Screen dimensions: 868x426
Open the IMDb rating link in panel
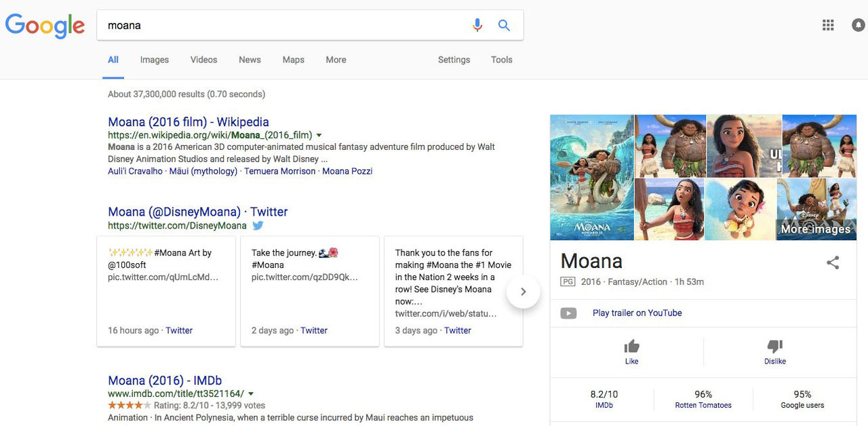(604, 405)
